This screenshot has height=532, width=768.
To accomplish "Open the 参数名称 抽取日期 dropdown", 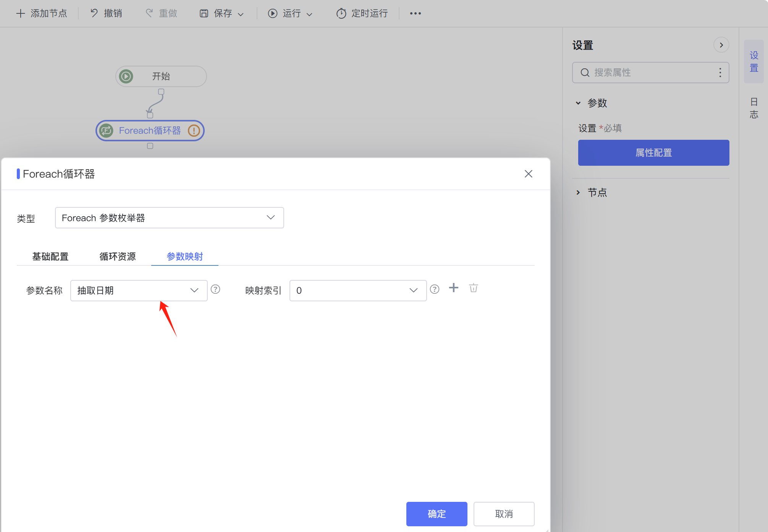I will pyautogui.click(x=139, y=291).
